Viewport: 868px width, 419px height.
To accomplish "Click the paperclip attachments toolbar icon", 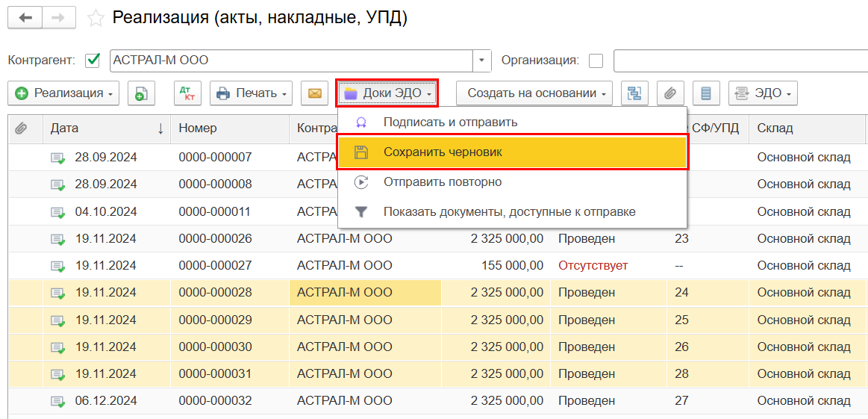I will click(x=670, y=93).
